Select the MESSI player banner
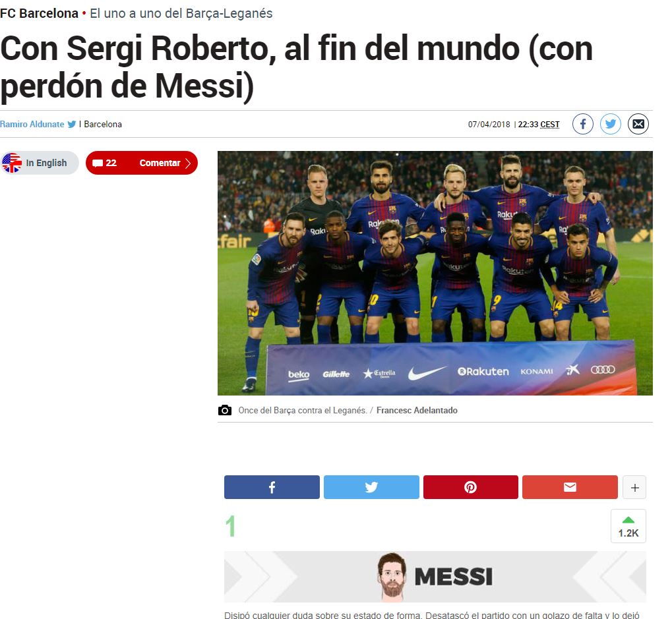This screenshot has height=619, width=672. click(435, 577)
